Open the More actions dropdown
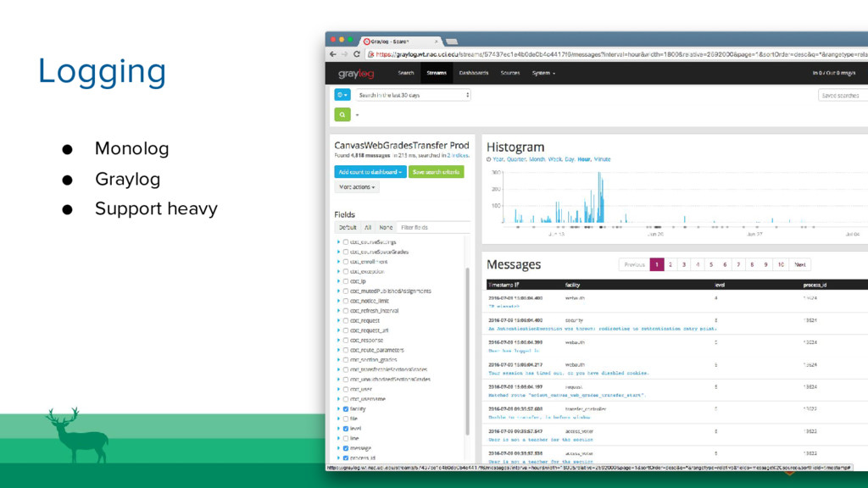 click(357, 187)
